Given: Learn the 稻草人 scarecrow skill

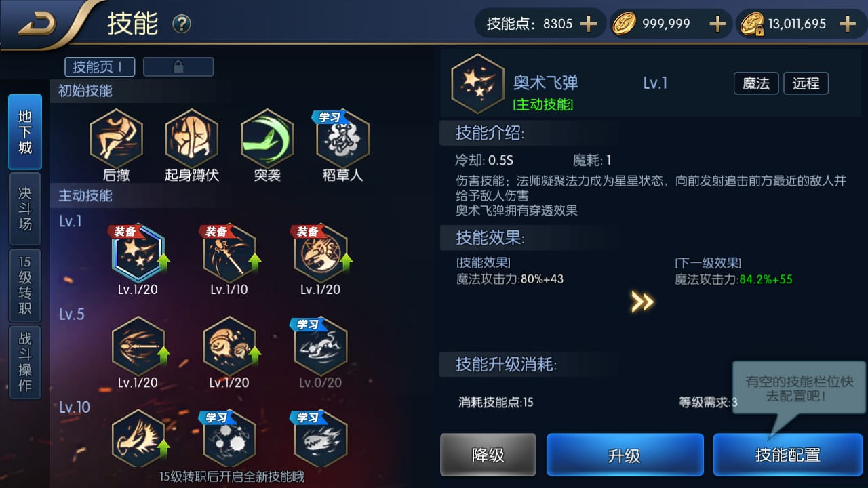Looking at the screenshot, I should [342, 138].
